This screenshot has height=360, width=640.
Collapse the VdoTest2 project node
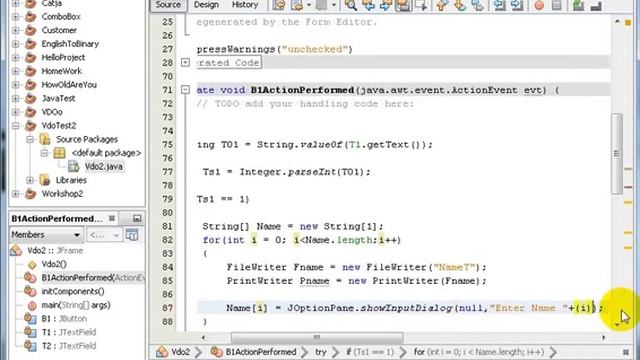coord(16,126)
